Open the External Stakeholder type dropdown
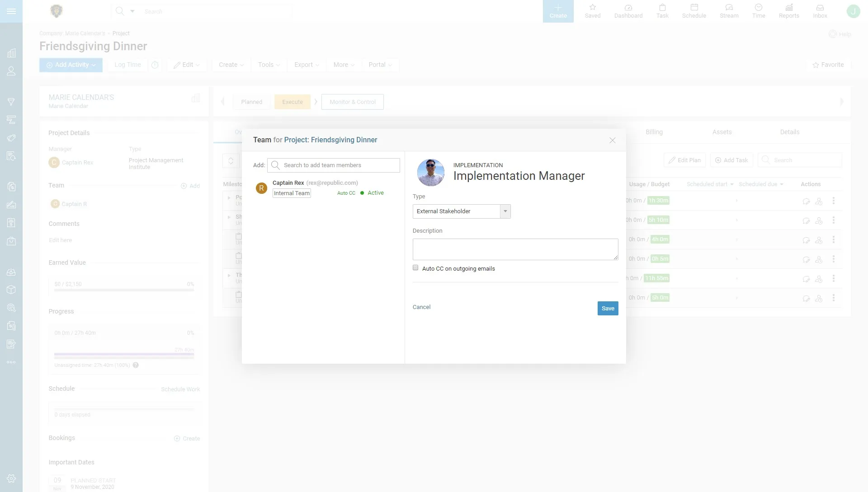The height and width of the screenshot is (492, 868). (462, 211)
